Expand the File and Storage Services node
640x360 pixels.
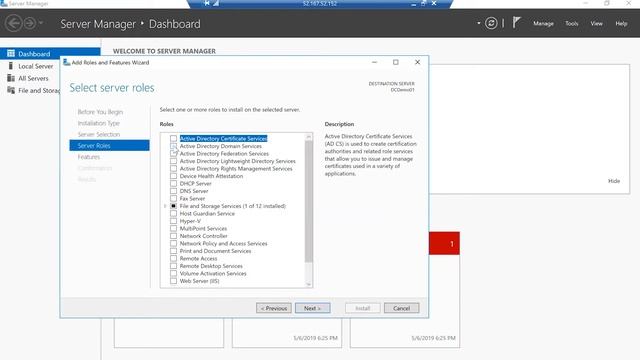click(165, 206)
